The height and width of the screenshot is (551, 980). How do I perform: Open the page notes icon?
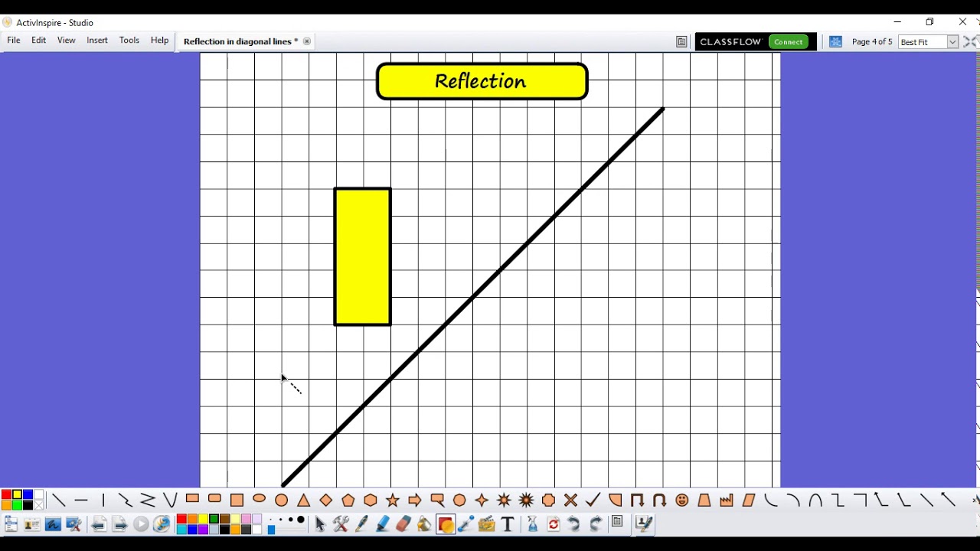(x=617, y=523)
